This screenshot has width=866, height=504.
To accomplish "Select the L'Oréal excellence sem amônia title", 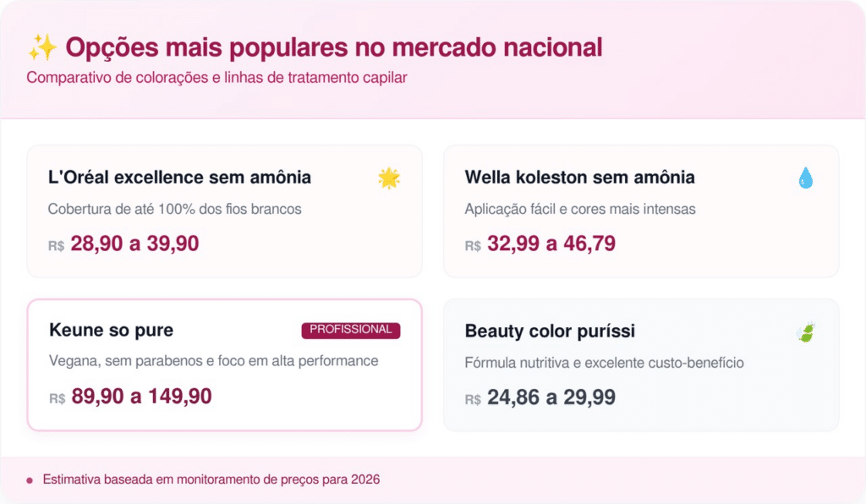I will click(179, 178).
